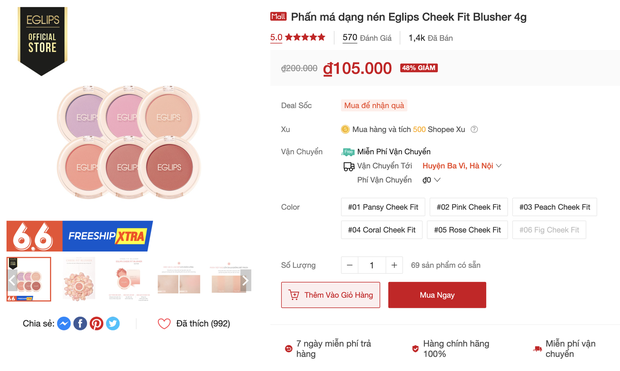Select #04 Coral Cheek Fit color option

[x=382, y=230]
